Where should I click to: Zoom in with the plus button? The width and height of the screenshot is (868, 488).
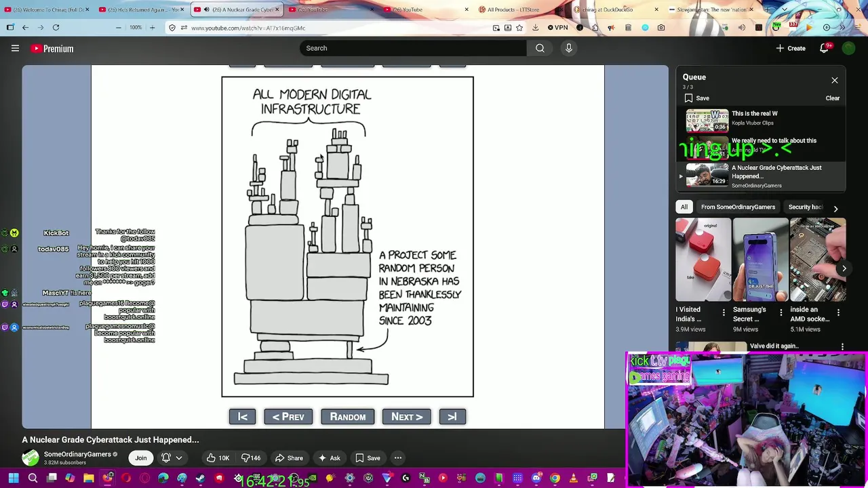pos(152,28)
